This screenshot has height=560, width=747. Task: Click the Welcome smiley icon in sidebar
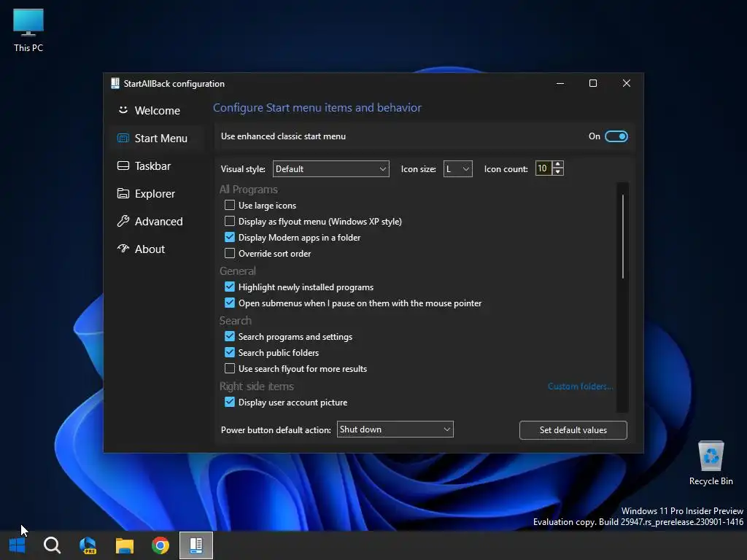(x=123, y=110)
